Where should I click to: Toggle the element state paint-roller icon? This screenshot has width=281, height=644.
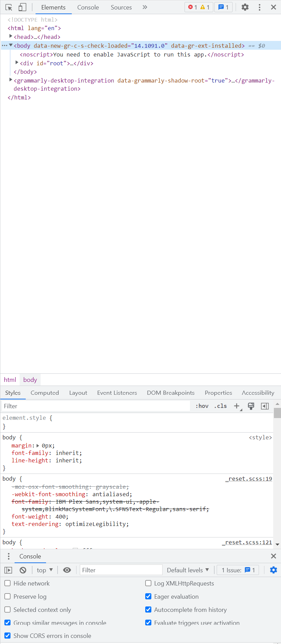(251, 406)
